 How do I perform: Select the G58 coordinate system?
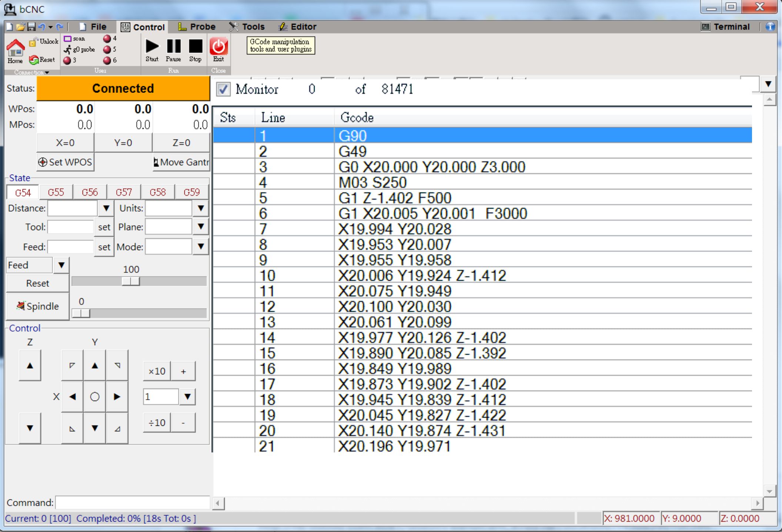click(158, 192)
